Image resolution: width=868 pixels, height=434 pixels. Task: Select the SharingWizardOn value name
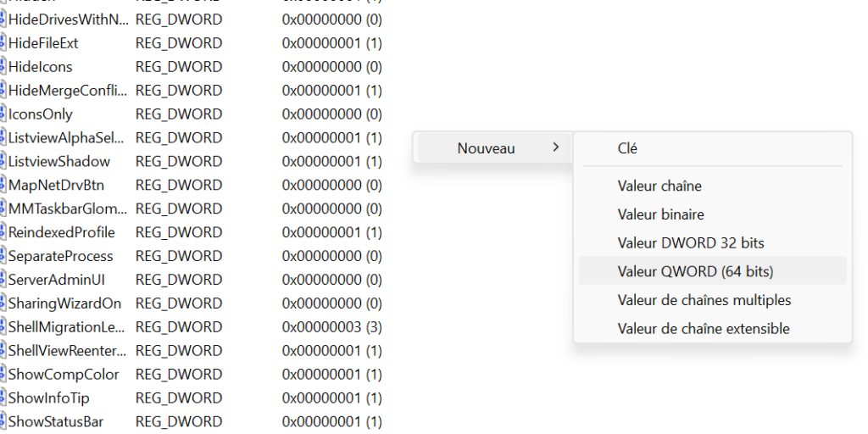point(64,303)
